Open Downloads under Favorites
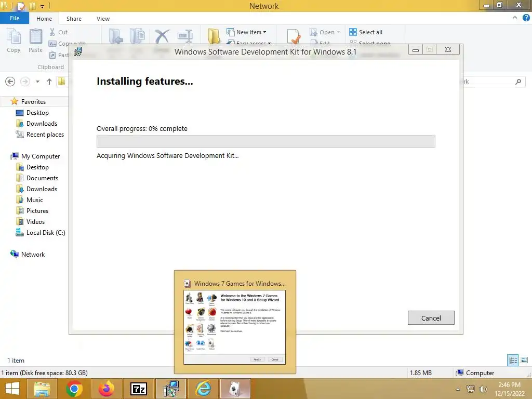 click(x=42, y=124)
